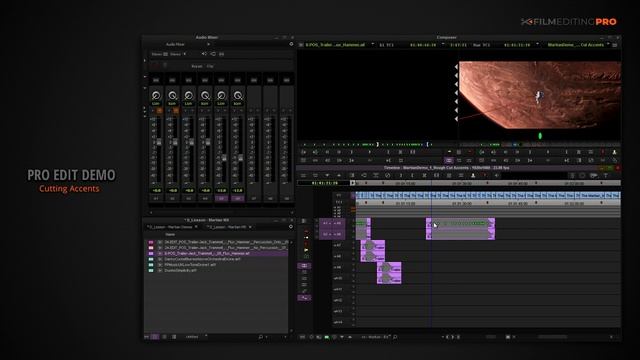Close the Martian Demo bin tab
The height and width of the screenshot is (360, 640).
pyautogui.click(x=196, y=227)
